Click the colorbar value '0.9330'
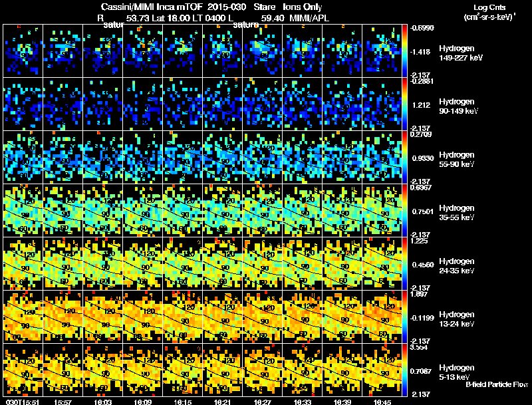 [423, 158]
